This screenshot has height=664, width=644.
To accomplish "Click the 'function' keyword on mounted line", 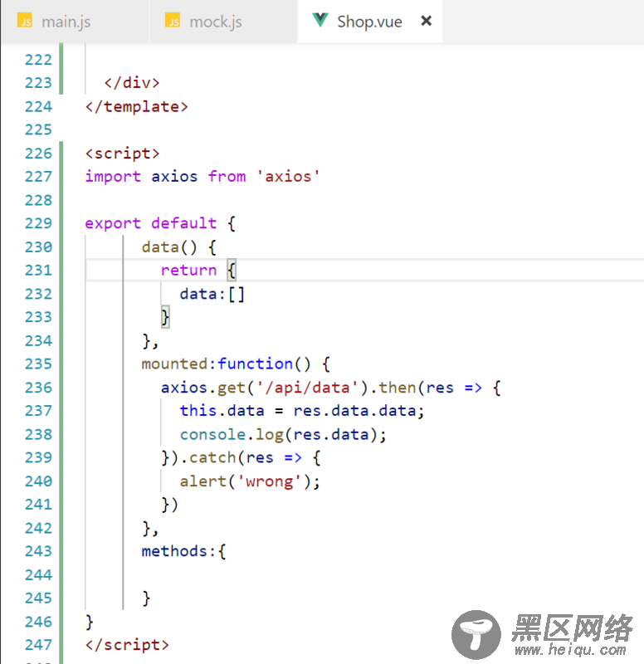I will (255, 364).
